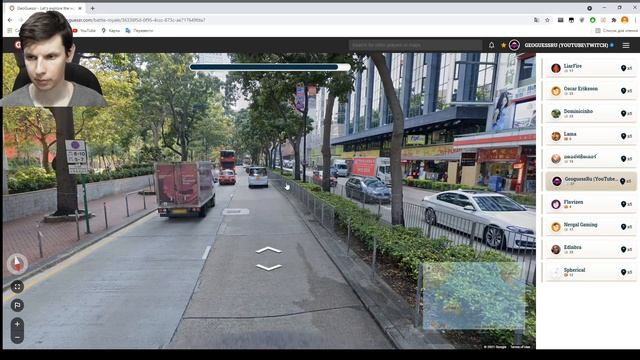Open the reading list button in bookmarks bar

pyautogui.click(x=616, y=31)
